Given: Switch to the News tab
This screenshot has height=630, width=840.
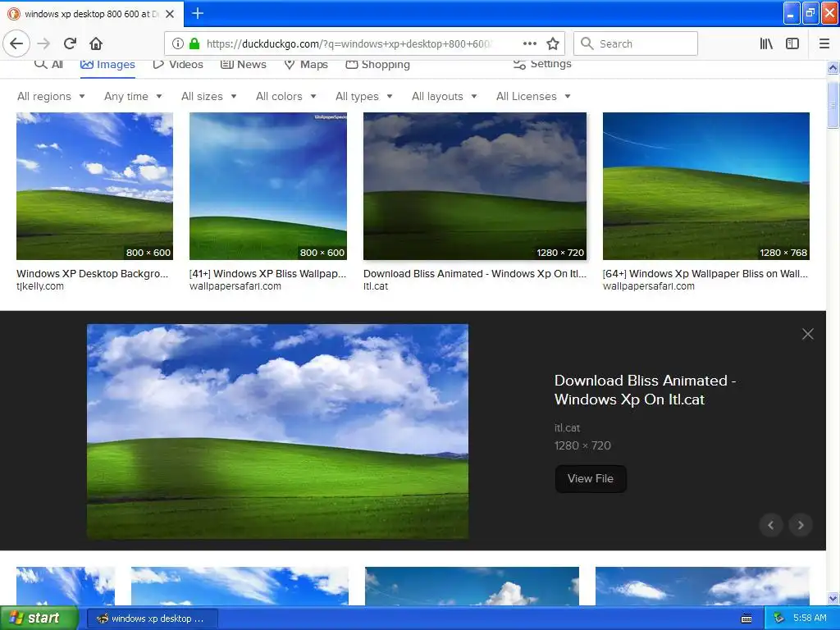Looking at the screenshot, I should (x=243, y=64).
